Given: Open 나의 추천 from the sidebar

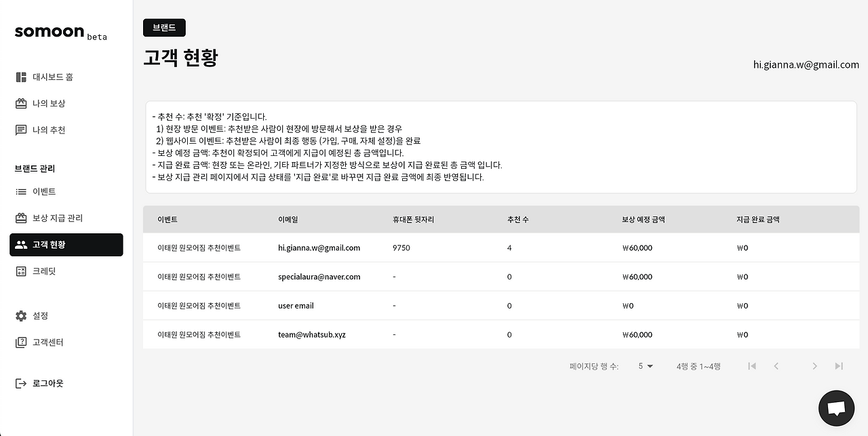Looking at the screenshot, I should 22,130.
